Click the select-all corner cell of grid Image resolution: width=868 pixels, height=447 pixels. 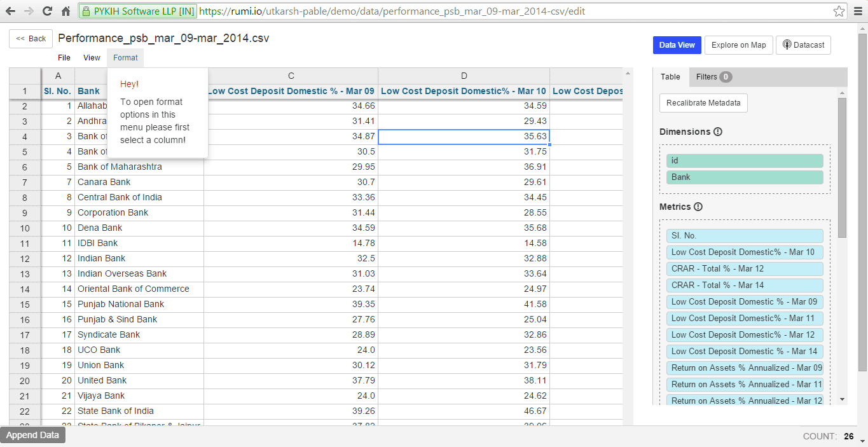pos(25,76)
